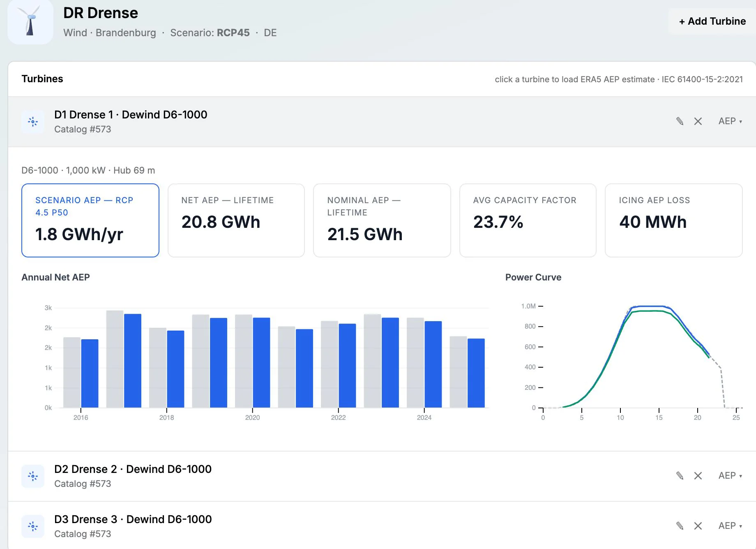The image size is (756, 549).
Task: Click D1 Drense 1 turbine type icon
Action: 33,122
